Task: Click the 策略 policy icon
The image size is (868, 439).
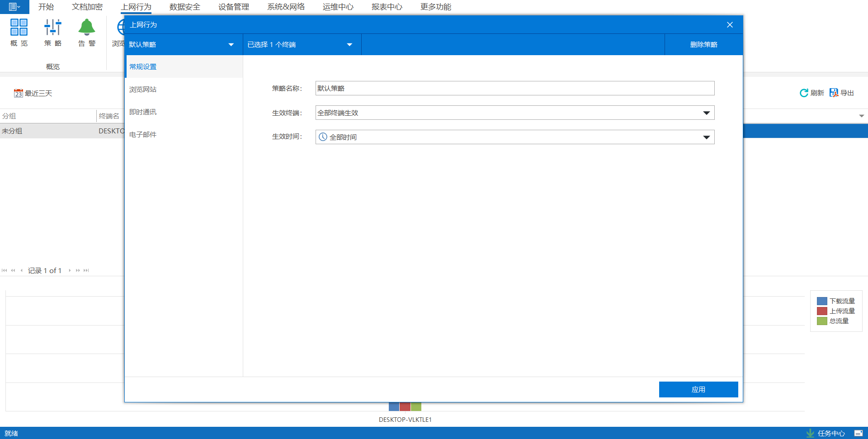Action: click(53, 28)
